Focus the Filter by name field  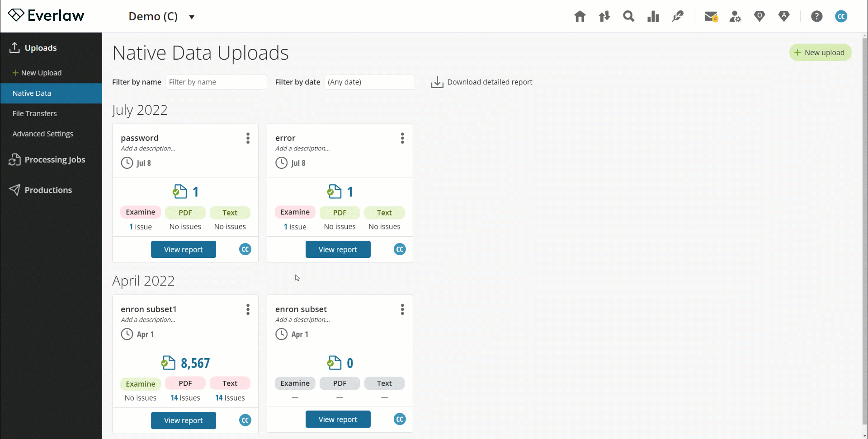click(x=216, y=82)
